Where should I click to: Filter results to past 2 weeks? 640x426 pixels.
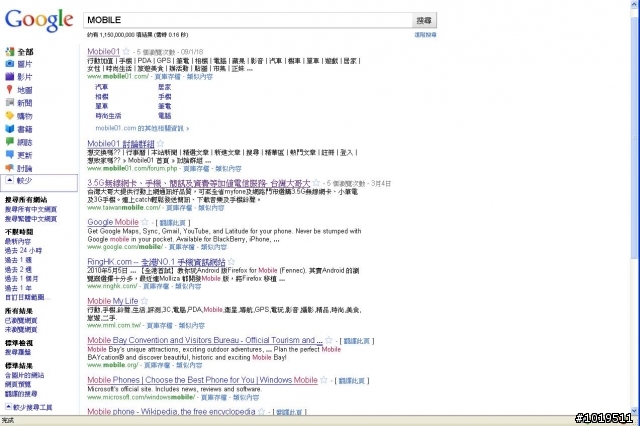point(18,269)
